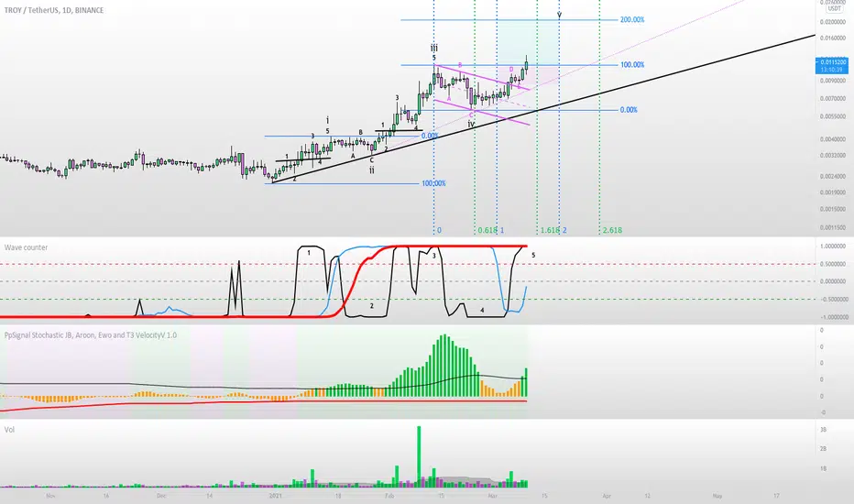Click the tallest green volume bar
The width and height of the screenshot is (854, 504).
[419, 456]
